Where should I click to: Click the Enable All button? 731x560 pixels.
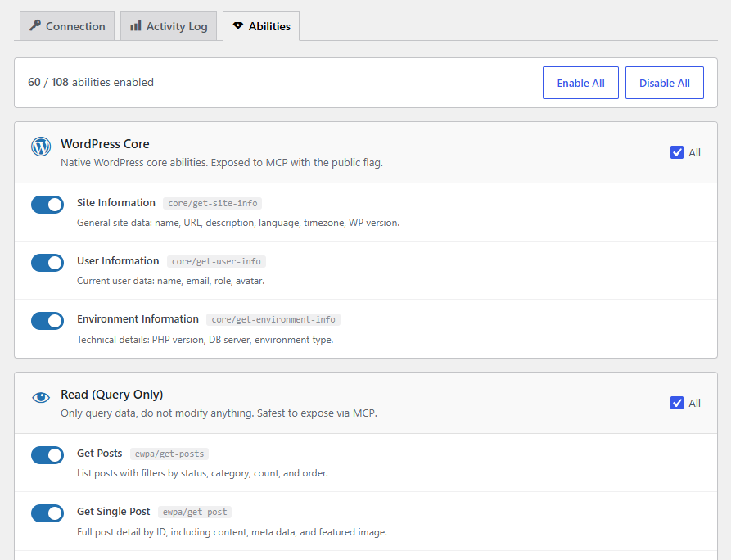580,83
